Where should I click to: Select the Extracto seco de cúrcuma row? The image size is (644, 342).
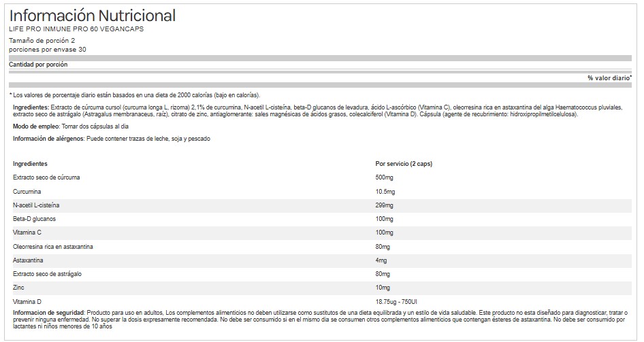[x=46, y=177]
